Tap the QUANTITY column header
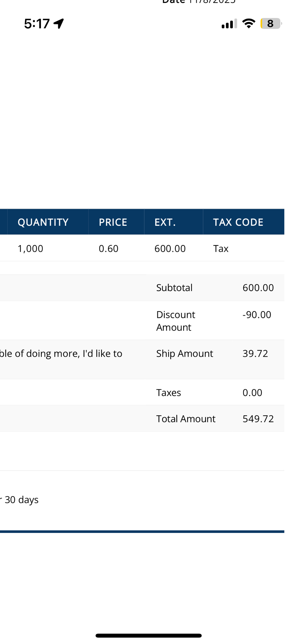Screen dimensions: 297x644 pyautogui.click(x=43, y=222)
